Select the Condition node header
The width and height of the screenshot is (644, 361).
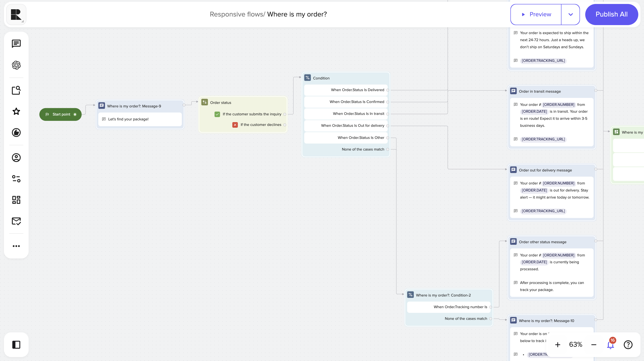[321, 78]
